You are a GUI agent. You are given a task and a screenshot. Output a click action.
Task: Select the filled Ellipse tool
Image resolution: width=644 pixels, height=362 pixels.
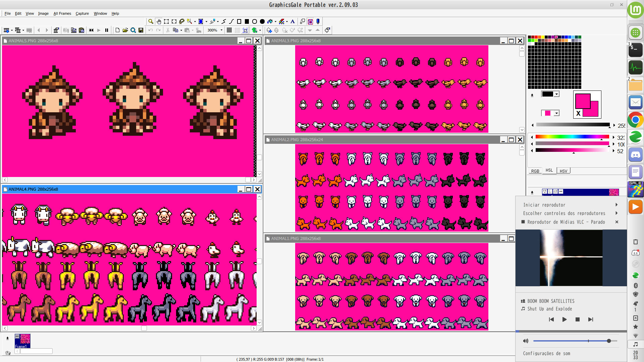[x=262, y=21]
